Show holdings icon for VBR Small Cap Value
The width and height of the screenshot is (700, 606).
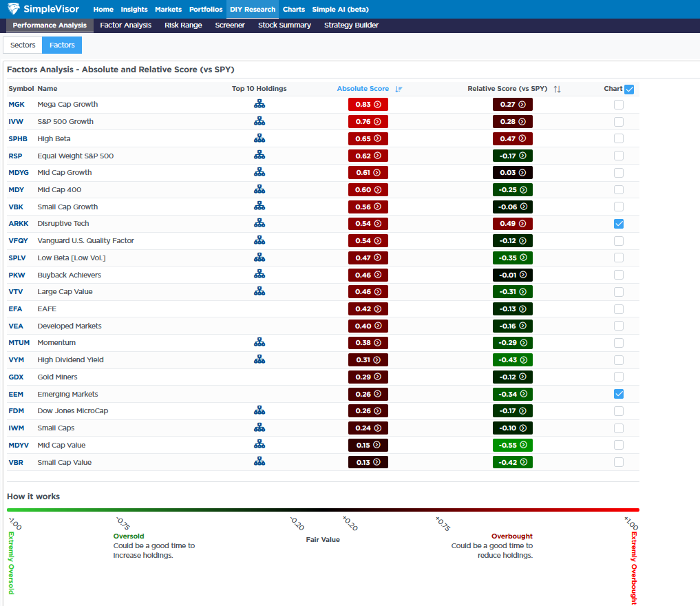259,462
